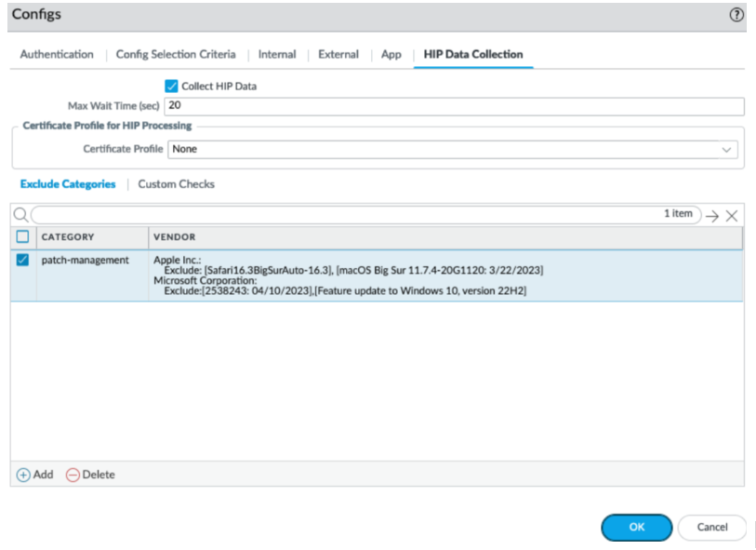Add a new exclude category entry
This screenshot has height=550, width=756.
[34, 474]
